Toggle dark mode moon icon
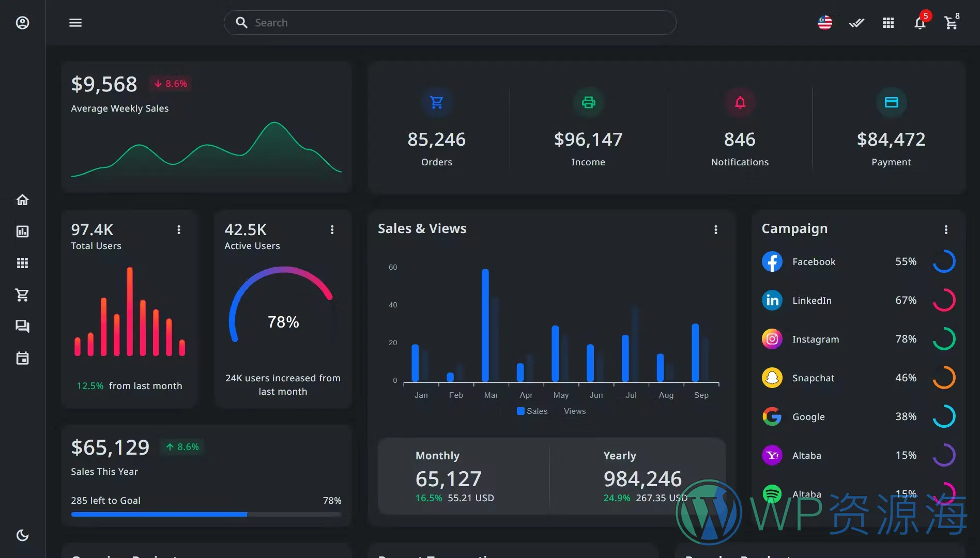 coord(22,535)
